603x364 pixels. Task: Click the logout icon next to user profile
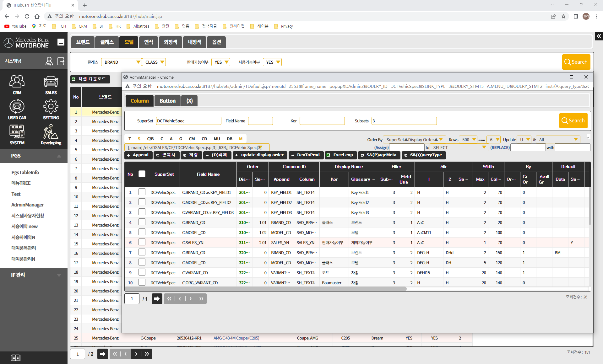61,61
